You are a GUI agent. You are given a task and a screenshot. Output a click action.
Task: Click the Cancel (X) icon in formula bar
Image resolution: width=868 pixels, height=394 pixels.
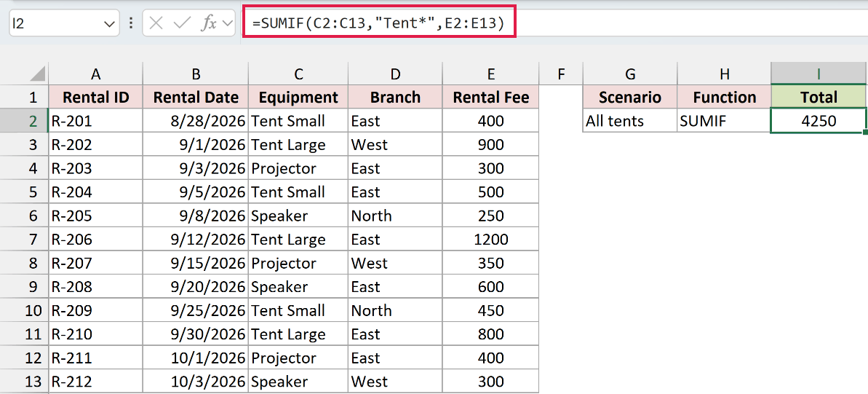click(156, 23)
